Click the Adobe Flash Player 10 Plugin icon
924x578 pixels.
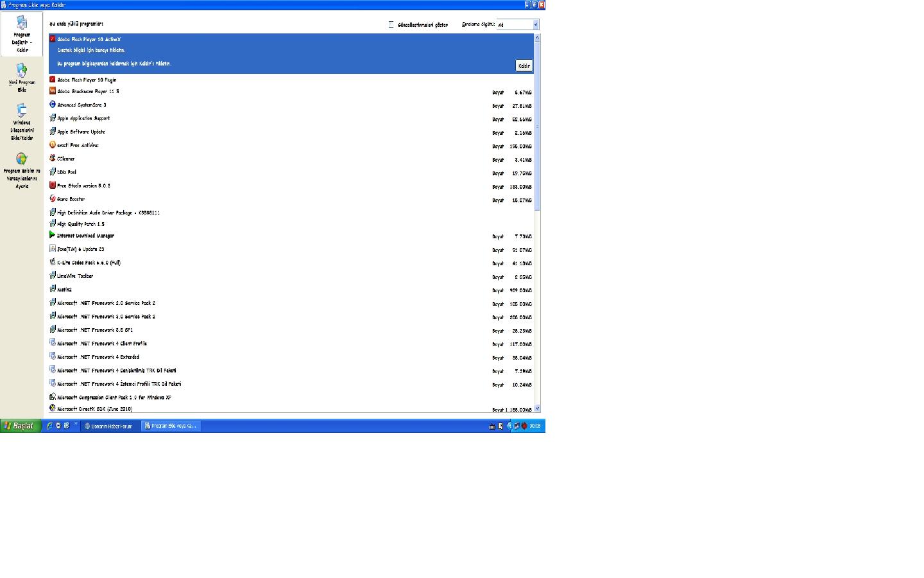[53, 80]
